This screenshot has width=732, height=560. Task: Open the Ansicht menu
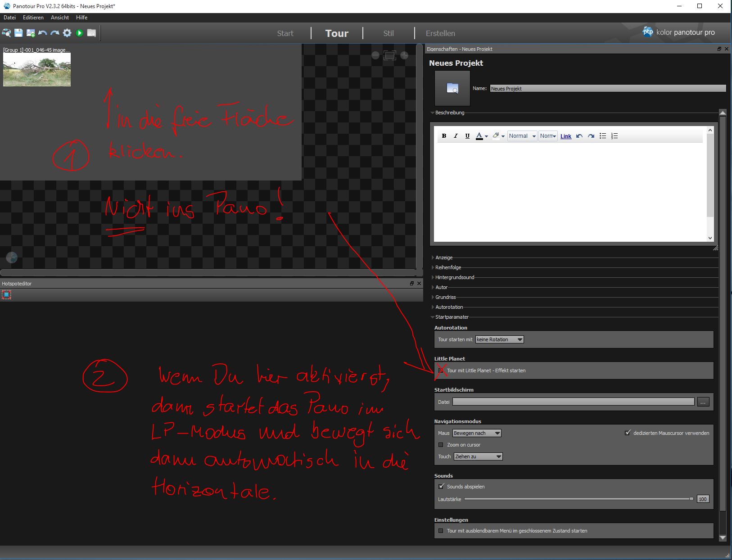click(60, 18)
